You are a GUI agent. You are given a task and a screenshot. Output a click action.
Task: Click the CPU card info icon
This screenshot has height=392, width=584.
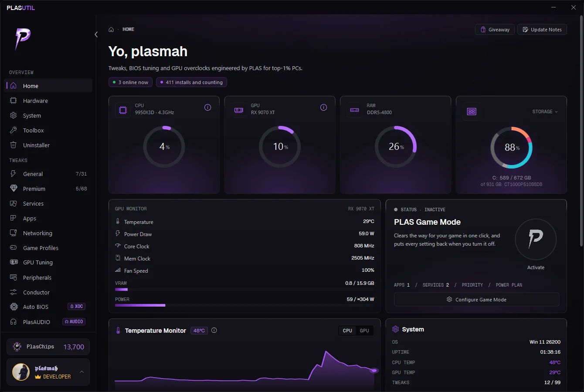point(208,108)
